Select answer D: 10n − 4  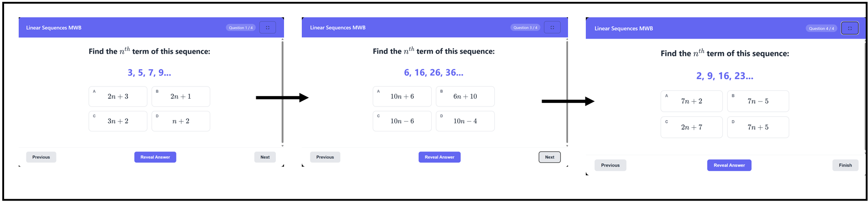tap(465, 121)
